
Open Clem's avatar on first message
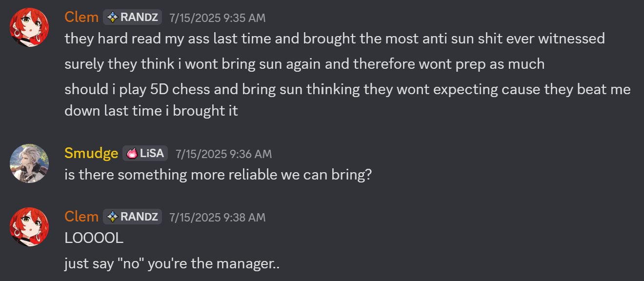click(29, 27)
